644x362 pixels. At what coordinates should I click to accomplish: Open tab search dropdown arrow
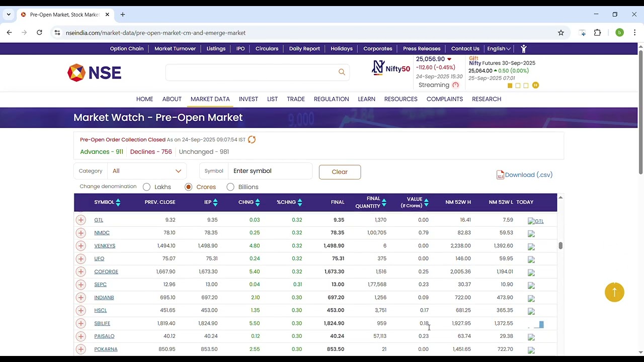point(9,15)
